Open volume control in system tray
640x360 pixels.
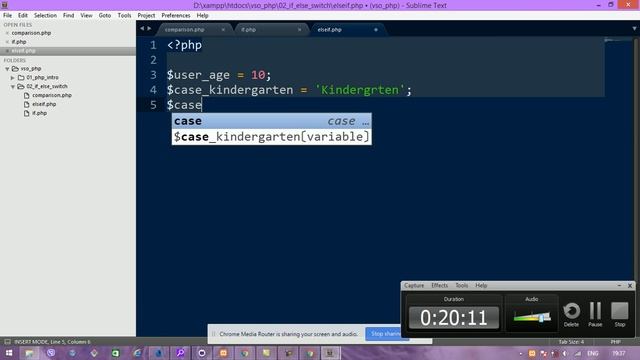pos(565,353)
